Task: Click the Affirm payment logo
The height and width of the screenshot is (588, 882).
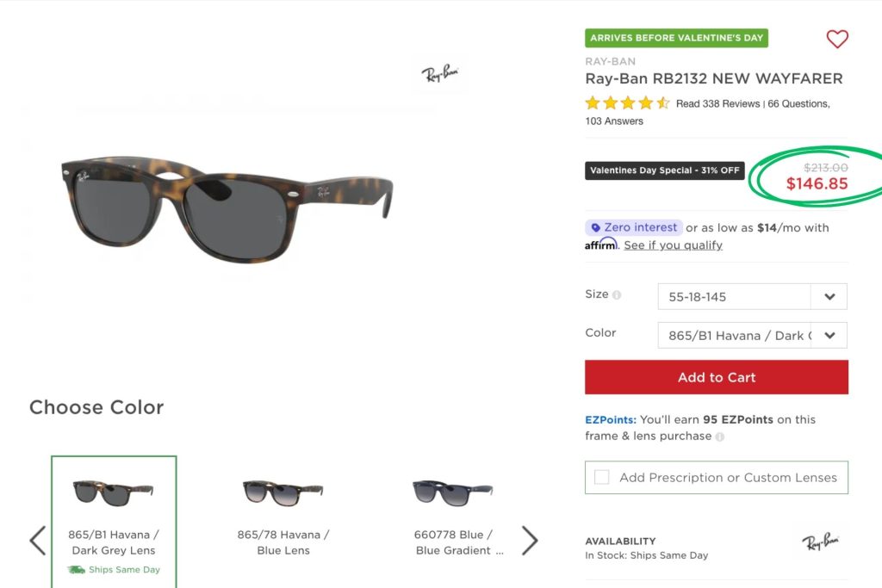Action: point(599,244)
